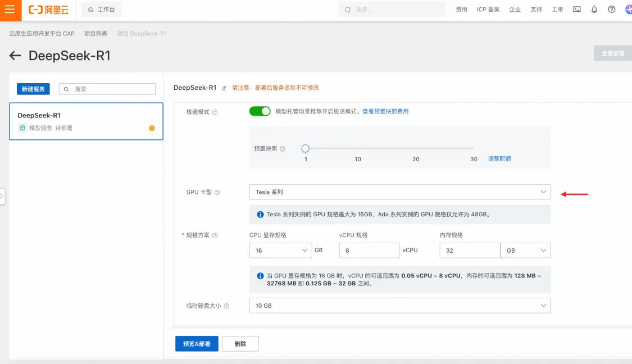Open the hamburger menu icon top left
Image resolution: width=632 pixels, height=364 pixels.
9,10
